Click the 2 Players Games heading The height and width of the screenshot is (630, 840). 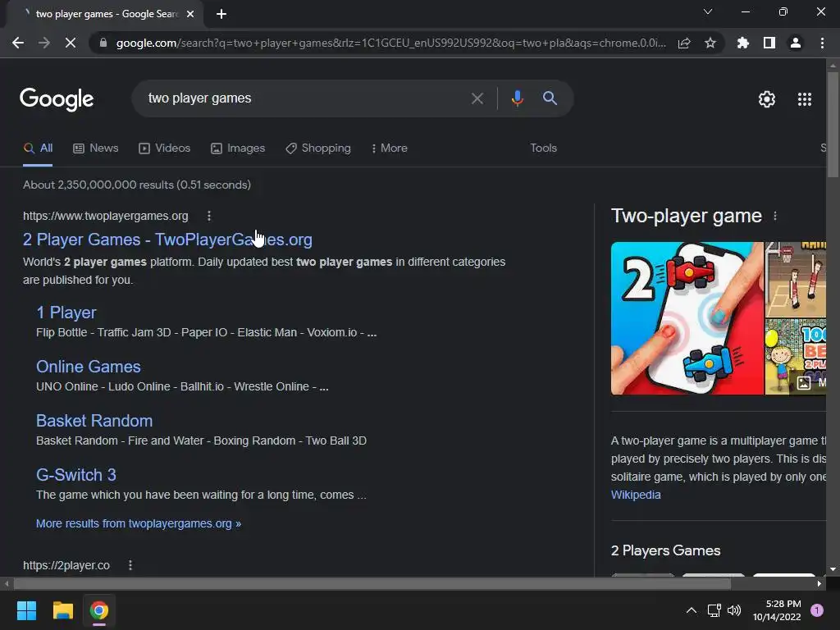(666, 550)
